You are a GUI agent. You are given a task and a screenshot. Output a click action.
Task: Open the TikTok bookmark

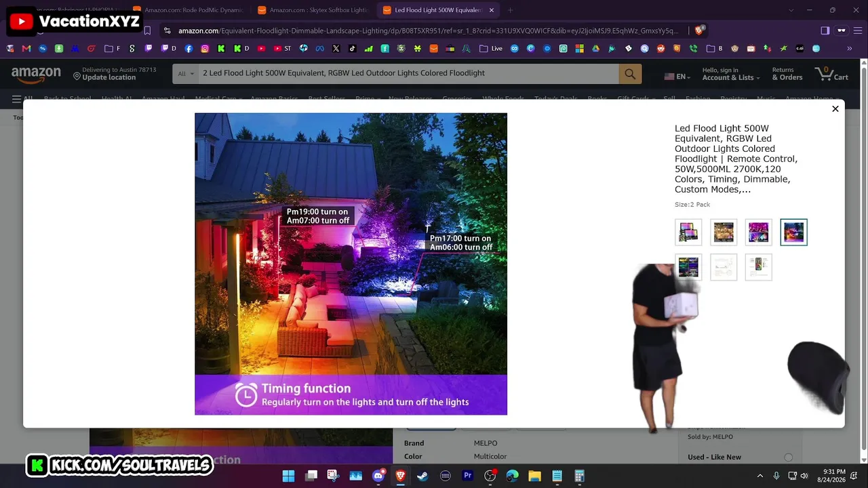(x=352, y=49)
